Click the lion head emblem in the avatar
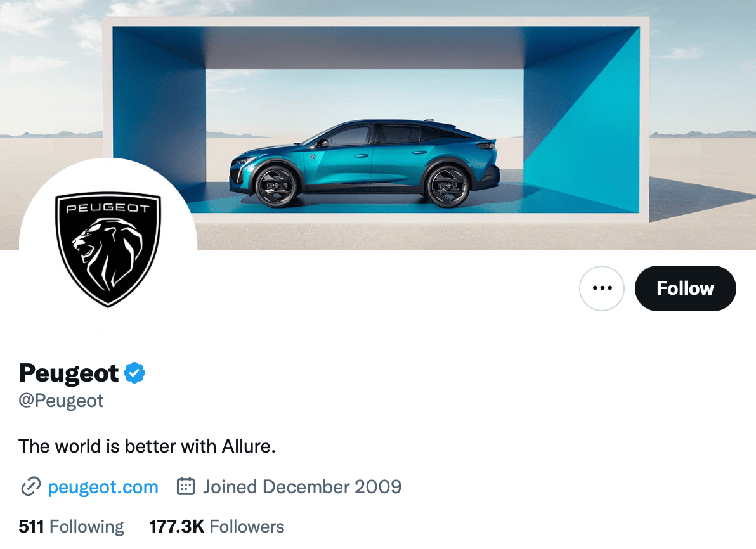756x549 pixels. (107, 254)
